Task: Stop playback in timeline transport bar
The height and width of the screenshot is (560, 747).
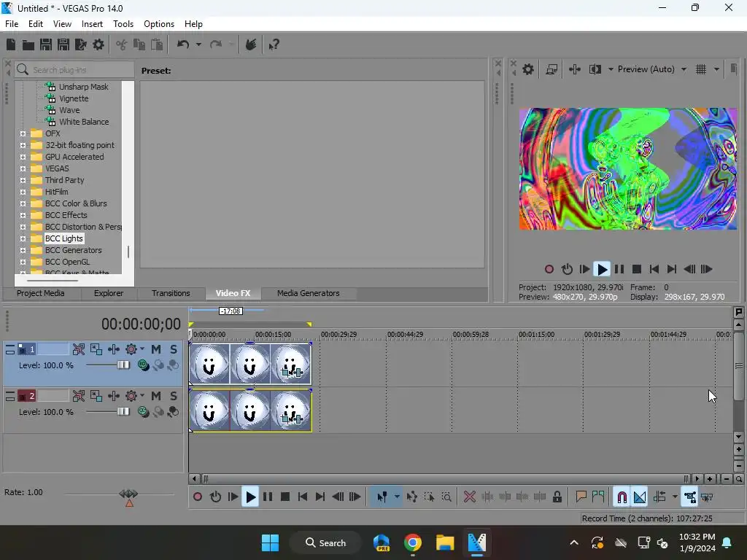Action: coord(285,497)
